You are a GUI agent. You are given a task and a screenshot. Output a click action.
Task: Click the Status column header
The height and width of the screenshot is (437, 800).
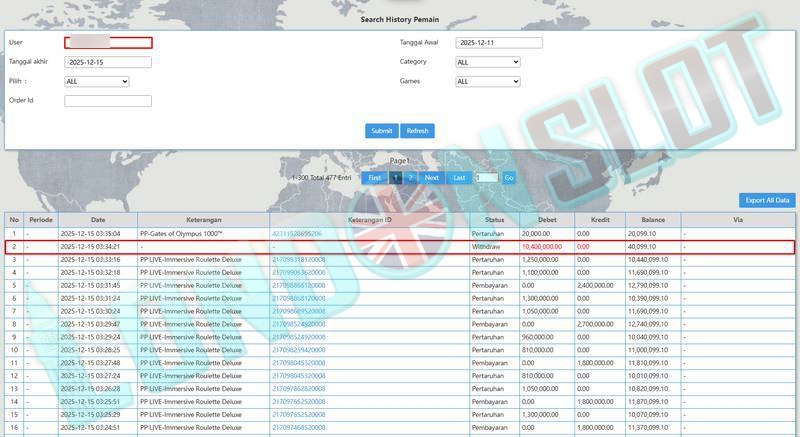(x=494, y=220)
